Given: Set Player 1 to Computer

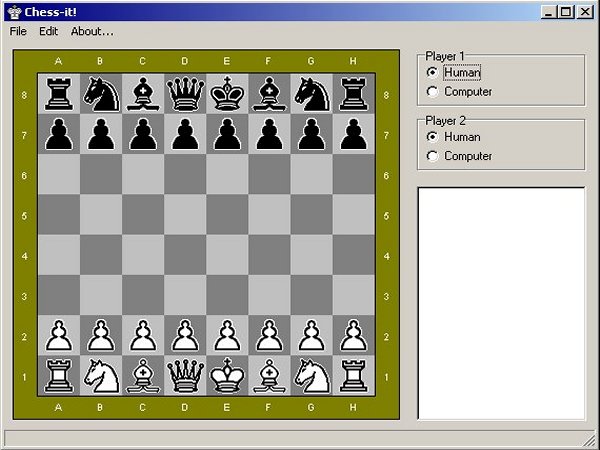Looking at the screenshot, I should pos(433,92).
